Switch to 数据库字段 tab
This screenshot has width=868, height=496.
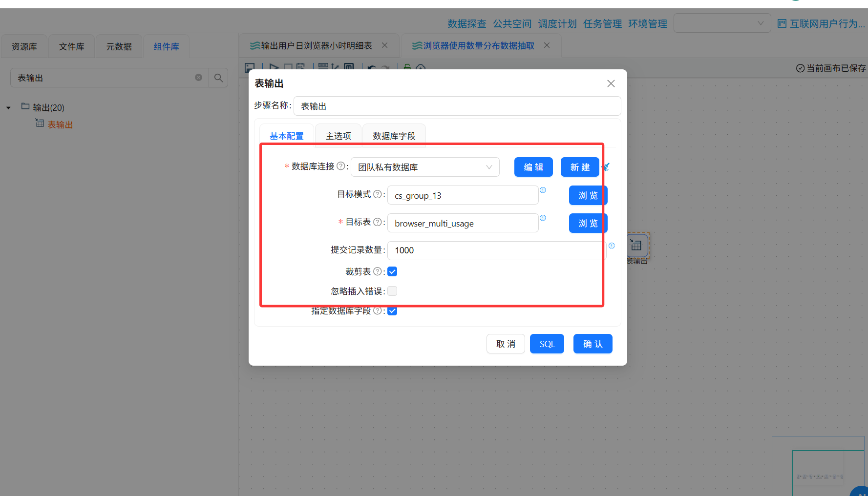[394, 136]
